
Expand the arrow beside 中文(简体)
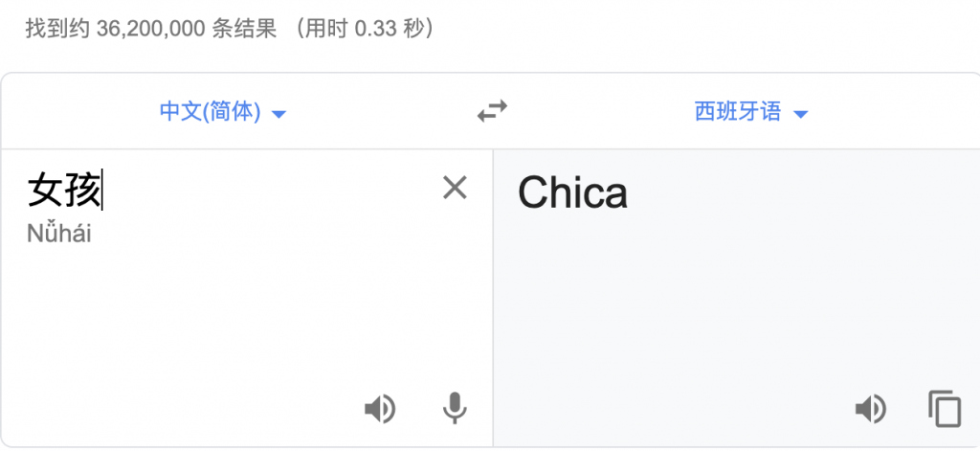click(279, 114)
